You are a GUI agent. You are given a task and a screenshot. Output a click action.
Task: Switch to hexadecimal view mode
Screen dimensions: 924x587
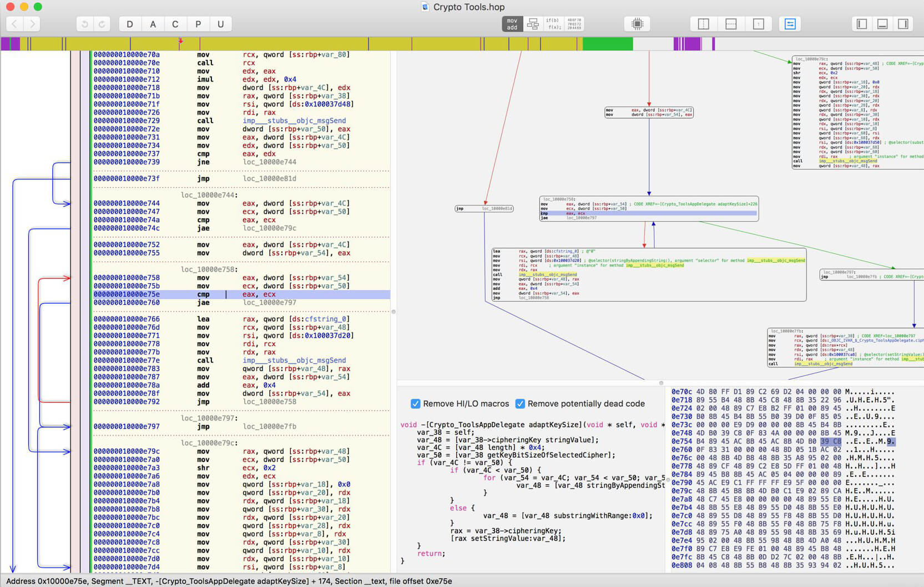pyautogui.click(x=574, y=24)
